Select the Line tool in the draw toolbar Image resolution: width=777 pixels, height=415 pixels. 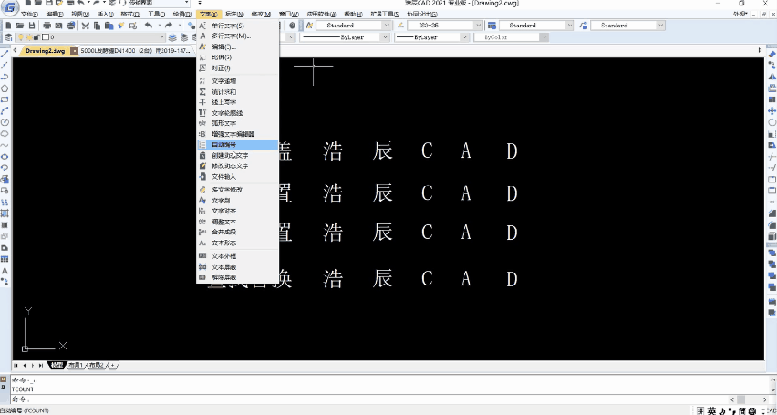5,54
